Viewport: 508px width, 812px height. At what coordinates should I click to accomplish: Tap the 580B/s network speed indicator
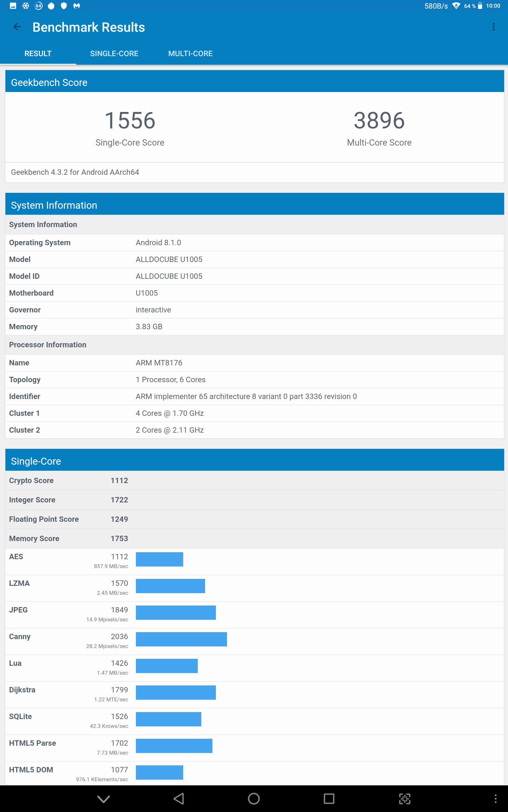[436, 6]
